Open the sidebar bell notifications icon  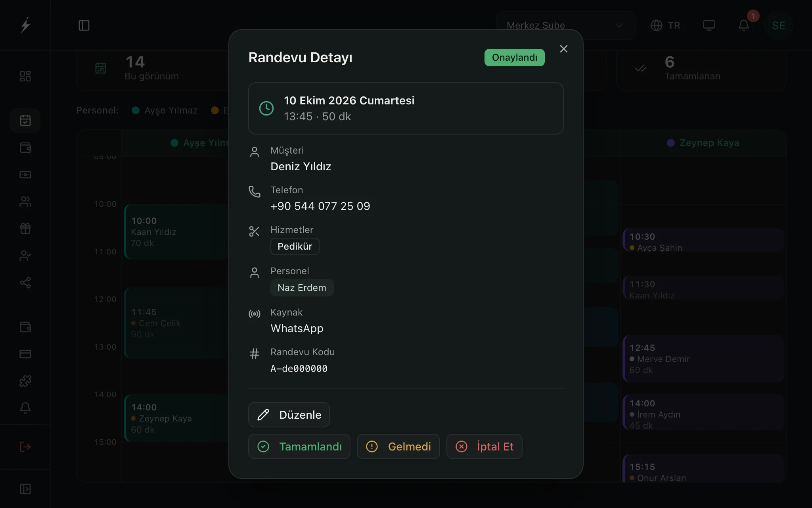coord(25,408)
